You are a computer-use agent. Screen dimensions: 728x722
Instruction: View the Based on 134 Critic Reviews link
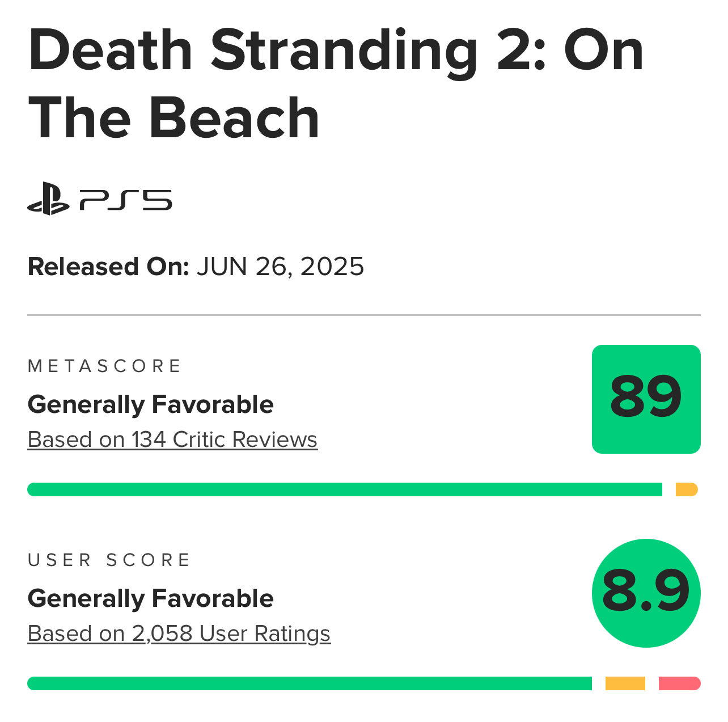[172, 440]
